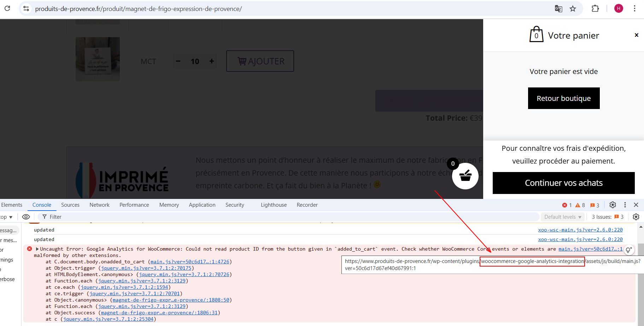Open the main.js?ver=50c6d17 source link at the error's right
The width and height of the screenshot is (644, 326).
click(x=590, y=249)
